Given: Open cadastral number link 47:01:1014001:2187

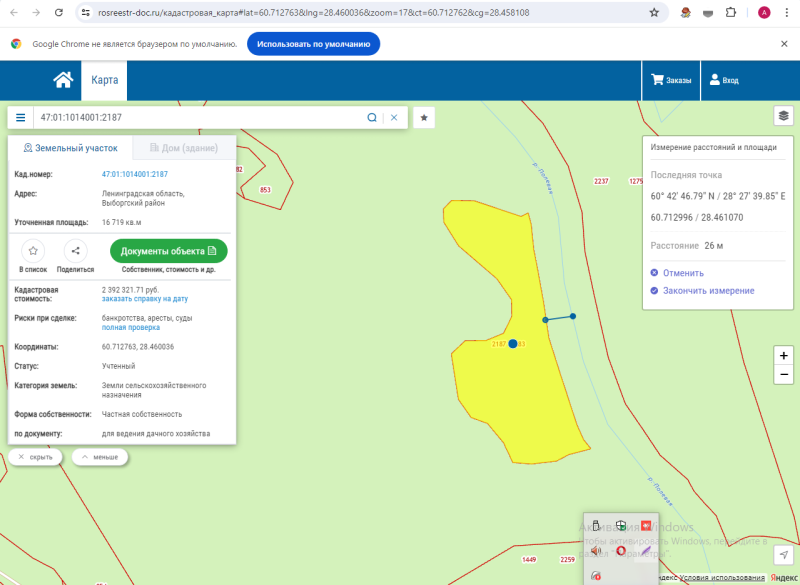Looking at the screenshot, I should pyautogui.click(x=135, y=174).
